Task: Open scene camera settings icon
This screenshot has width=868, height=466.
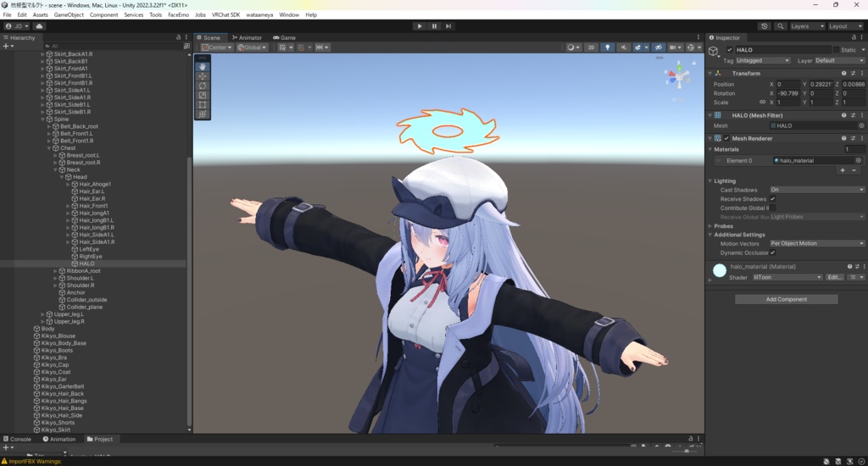Action: (674, 47)
